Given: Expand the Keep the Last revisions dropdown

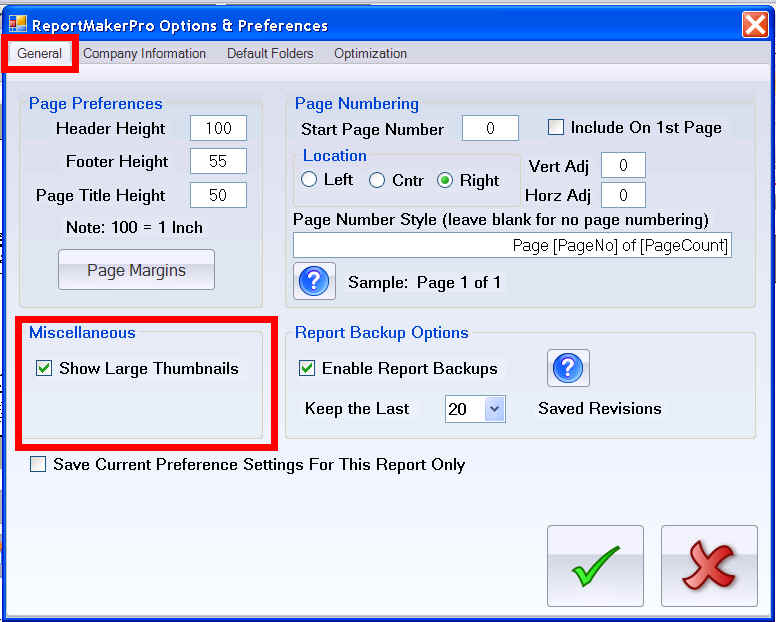Looking at the screenshot, I should pyautogui.click(x=495, y=409).
